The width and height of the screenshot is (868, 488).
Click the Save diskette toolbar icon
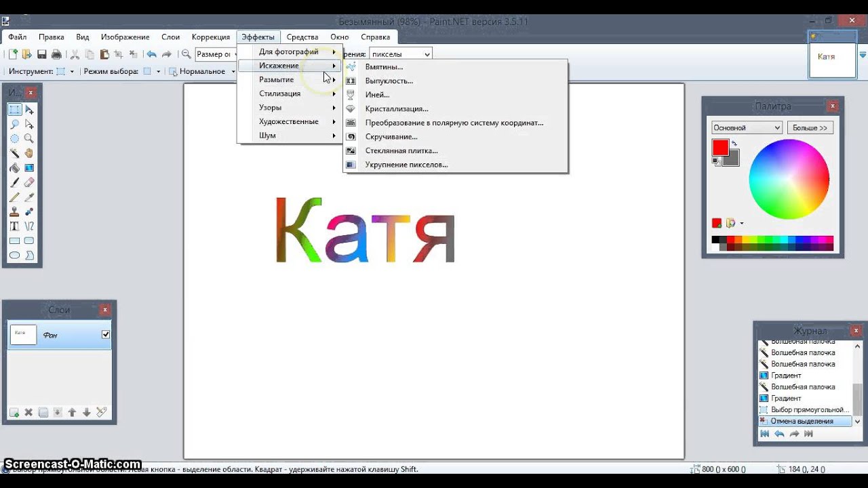pyautogui.click(x=42, y=54)
